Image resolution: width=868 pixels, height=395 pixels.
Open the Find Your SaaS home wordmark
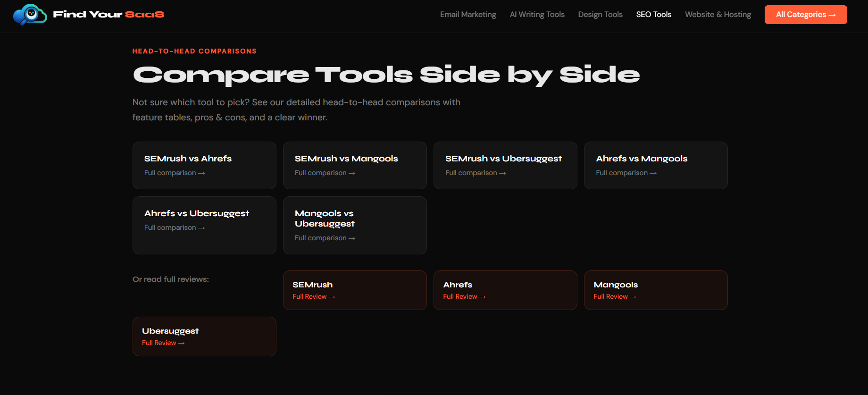tap(108, 15)
